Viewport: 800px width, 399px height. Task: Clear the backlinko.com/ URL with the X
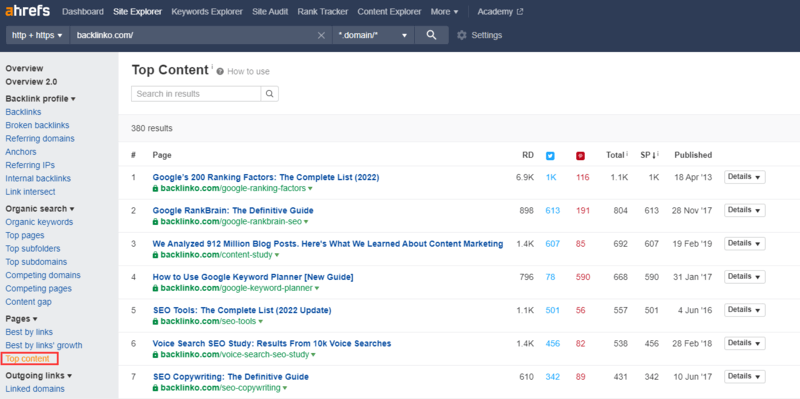point(321,35)
